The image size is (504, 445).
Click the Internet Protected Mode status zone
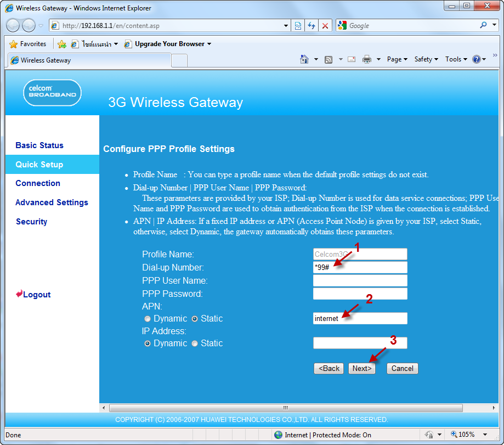(x=322, y=435)
